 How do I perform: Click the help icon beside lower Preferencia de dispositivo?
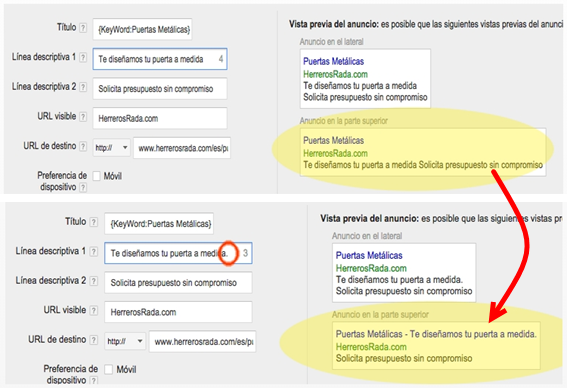point(94,380)
